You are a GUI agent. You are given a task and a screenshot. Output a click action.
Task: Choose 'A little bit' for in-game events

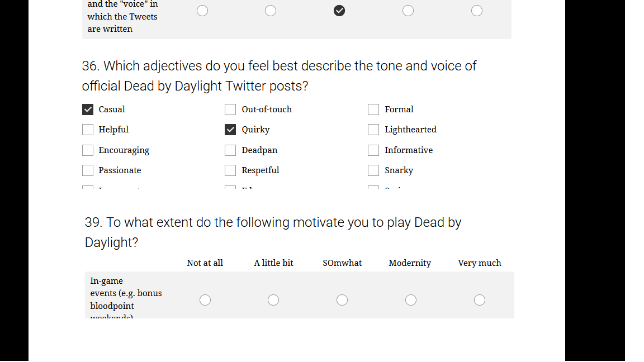[273, 301]
